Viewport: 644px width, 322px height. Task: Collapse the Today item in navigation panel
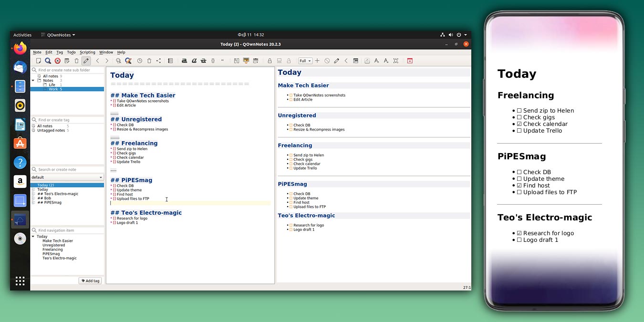coord(34,236)
